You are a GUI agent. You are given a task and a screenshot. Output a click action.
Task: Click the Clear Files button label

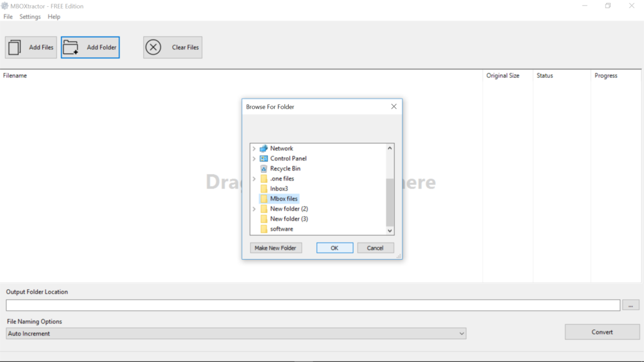186,47
